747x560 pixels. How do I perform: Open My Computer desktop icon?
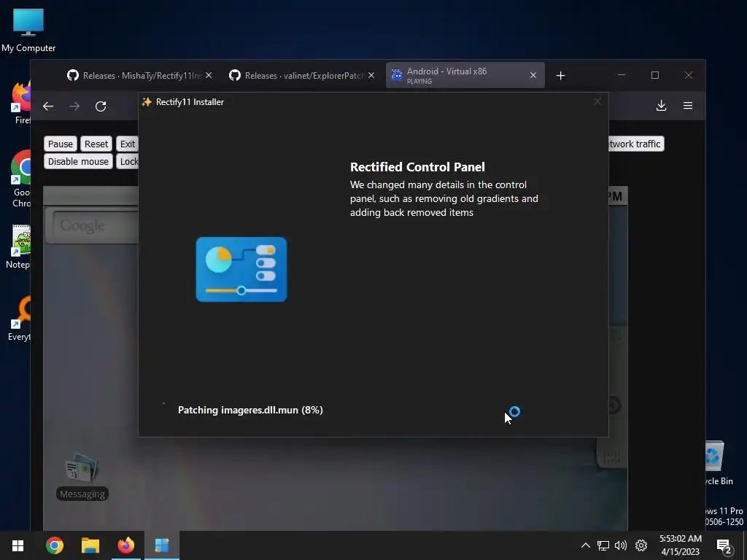[28, 30]
